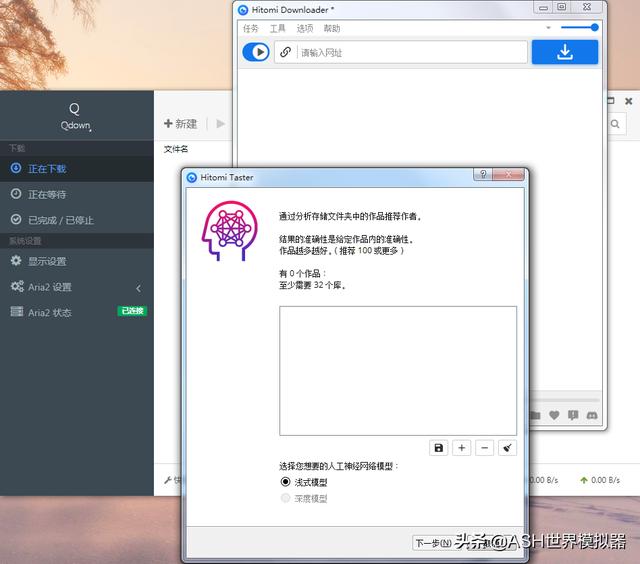Click the gear icon beside 显示设置
This screenshot has height=564, width=640.
point(16,260)
